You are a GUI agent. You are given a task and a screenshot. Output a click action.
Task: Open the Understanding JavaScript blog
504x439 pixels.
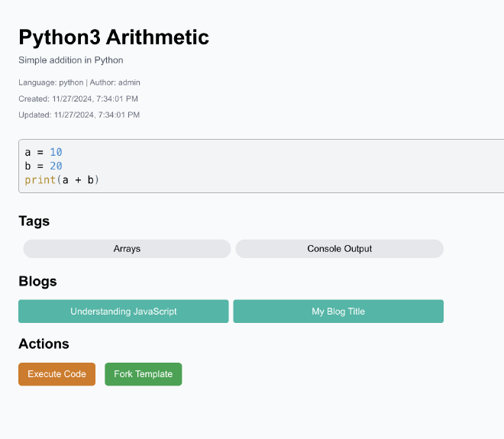pyautogui.click(x=124, y=311)
